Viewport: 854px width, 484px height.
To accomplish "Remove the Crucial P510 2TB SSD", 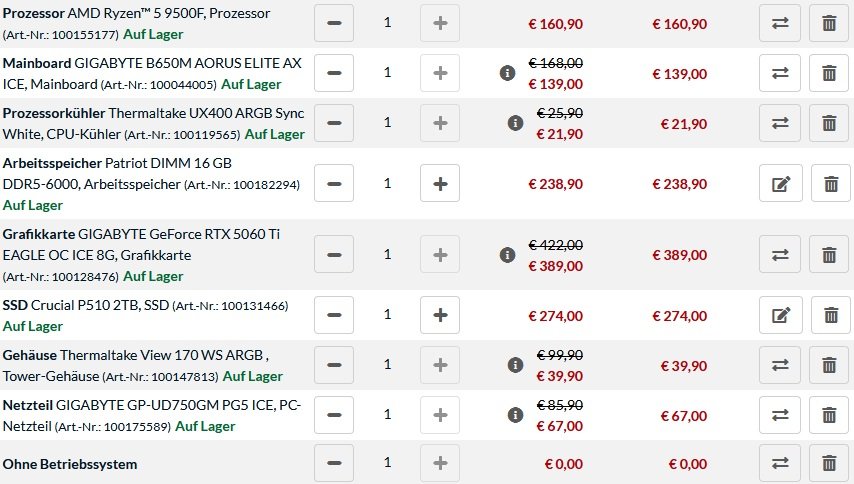I will (830, 315).
